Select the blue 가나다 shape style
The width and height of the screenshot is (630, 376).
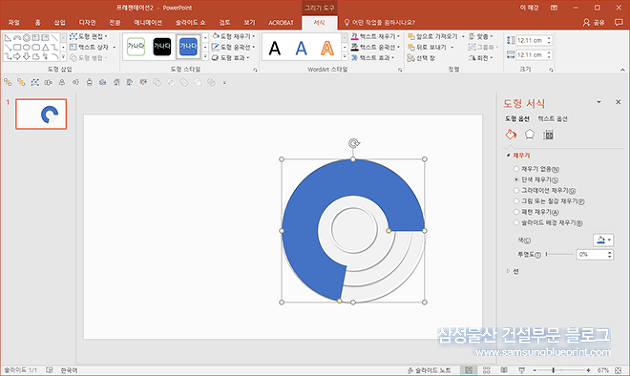[188, 47]
